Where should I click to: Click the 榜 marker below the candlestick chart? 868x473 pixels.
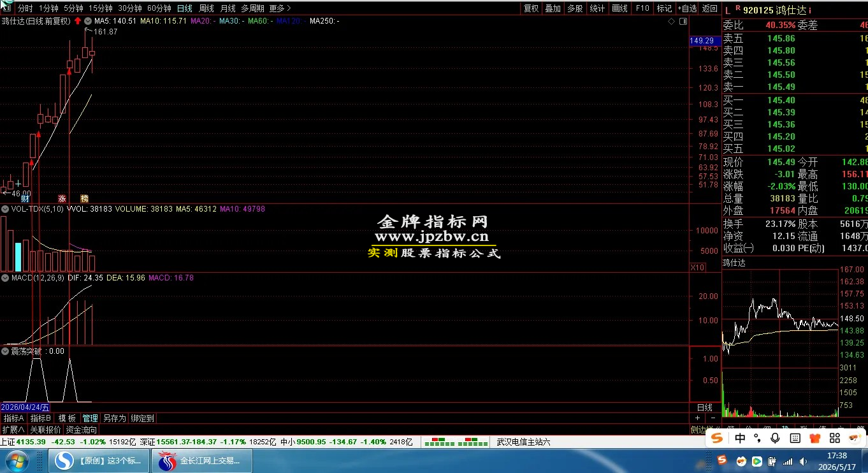coord(84,199)
